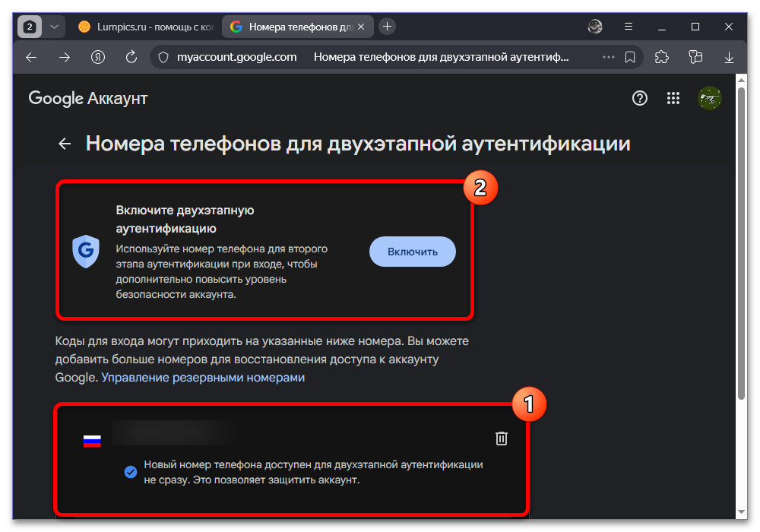Click the myaccount.google.com address field
The height and width of the screenshot is (532, 760).
click(236, 57)
